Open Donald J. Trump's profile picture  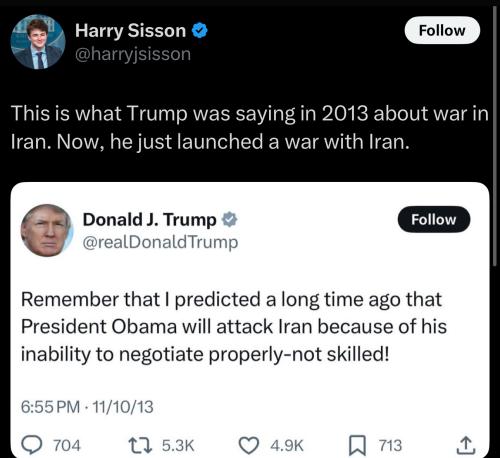click(47, 230)
